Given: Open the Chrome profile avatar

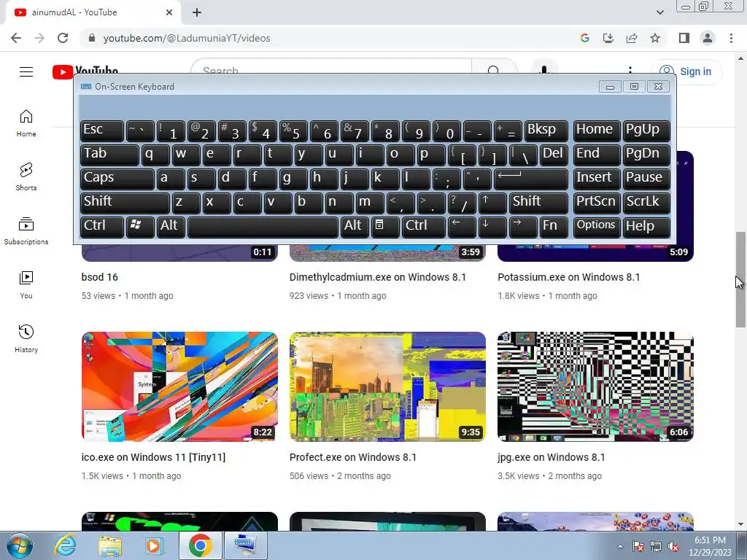Looking at the screenshot, I should [x=708, y=38].
